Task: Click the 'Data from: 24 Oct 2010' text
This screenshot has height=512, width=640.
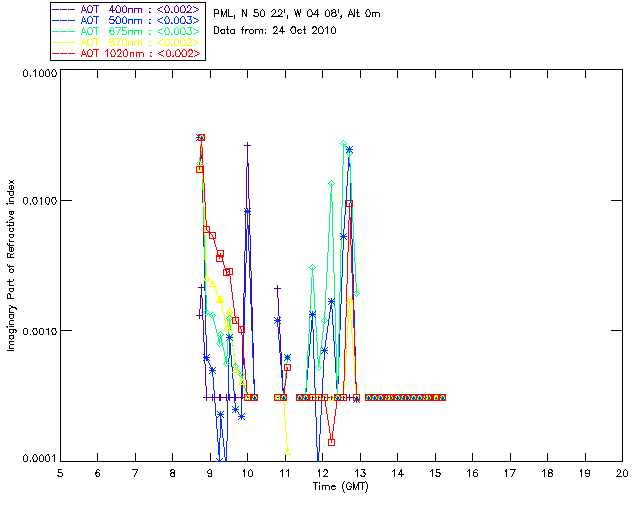Action: [275, 31]
